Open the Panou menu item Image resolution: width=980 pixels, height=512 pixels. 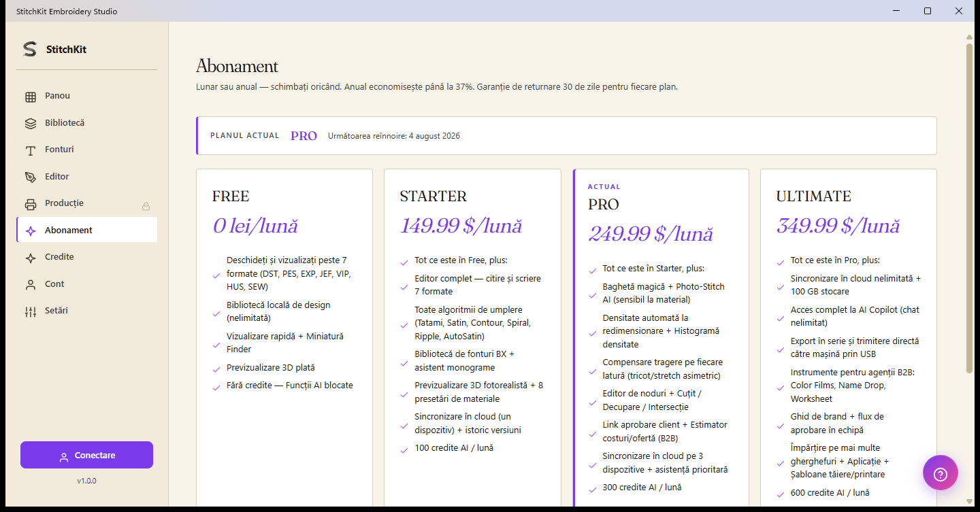(x=86, y=96)
